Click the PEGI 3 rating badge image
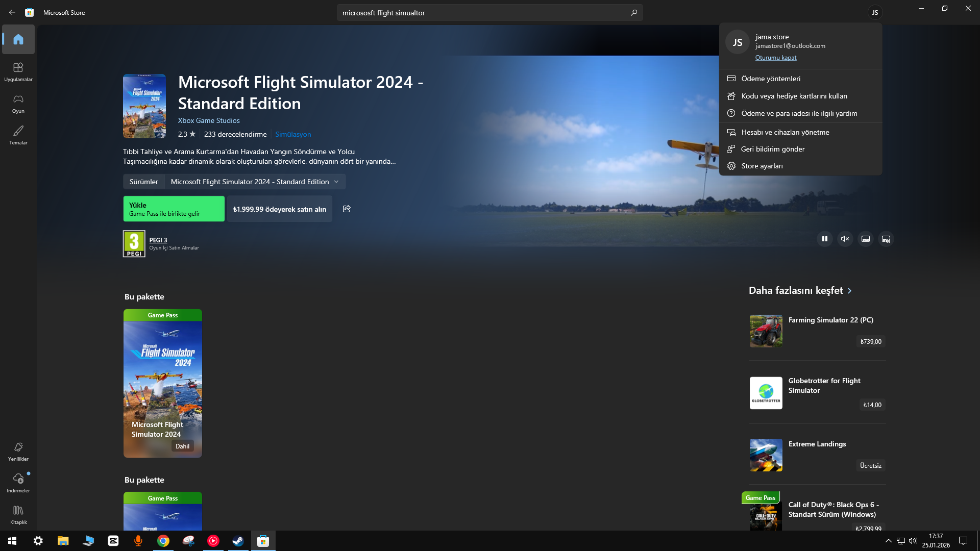 (134, 244)
